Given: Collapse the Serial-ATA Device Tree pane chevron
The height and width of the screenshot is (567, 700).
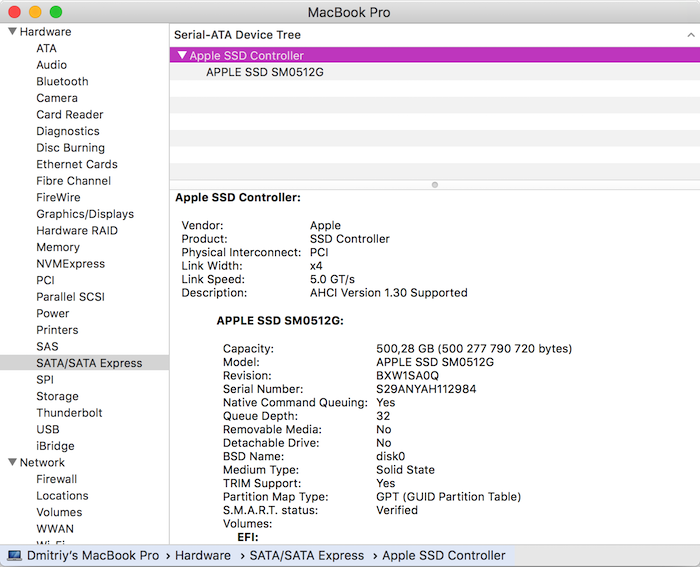Looking at the screenshot, I should pos(691,35).
